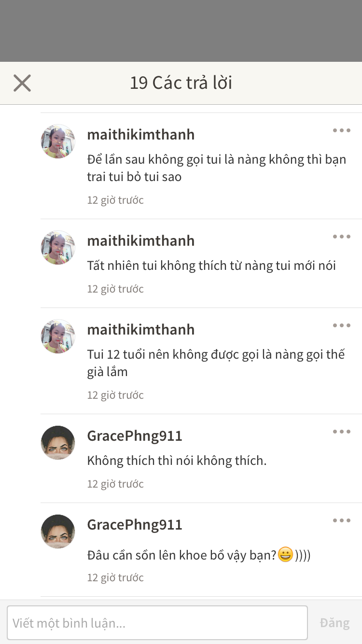Click the Đăng post button
This screenshot has width=362, height=644.
[x=334, y=623]
